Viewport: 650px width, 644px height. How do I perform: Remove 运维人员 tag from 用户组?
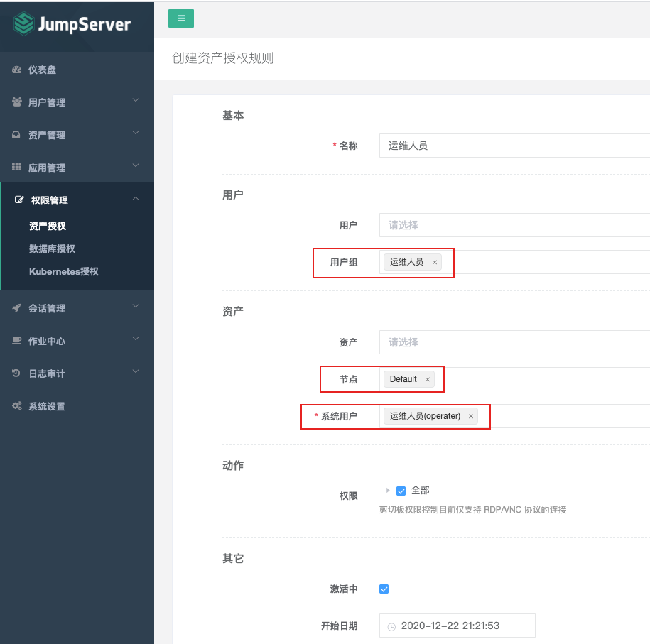pyautogui.click(x=435, y=262)
